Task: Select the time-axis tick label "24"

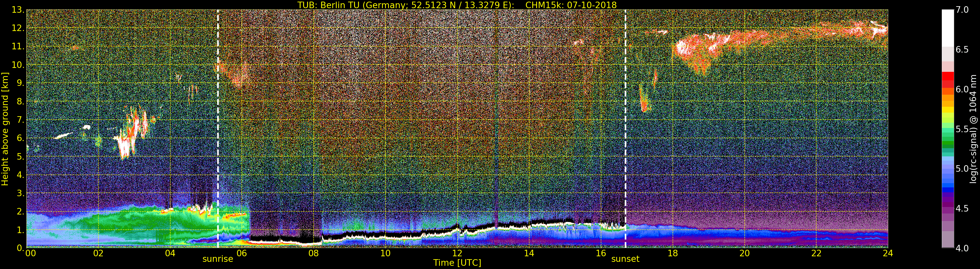Action: click(888, 253)
